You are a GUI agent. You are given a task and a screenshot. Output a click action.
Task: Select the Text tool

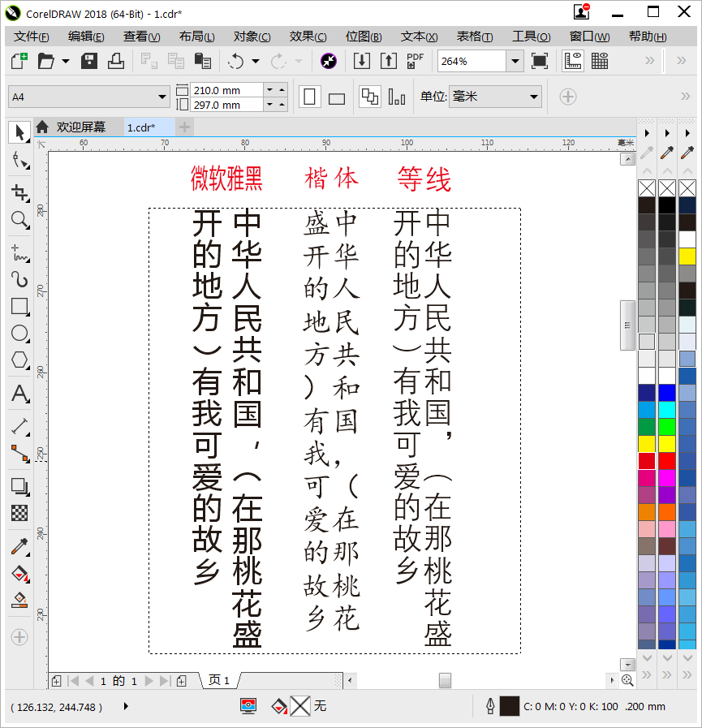pos(19,394)
